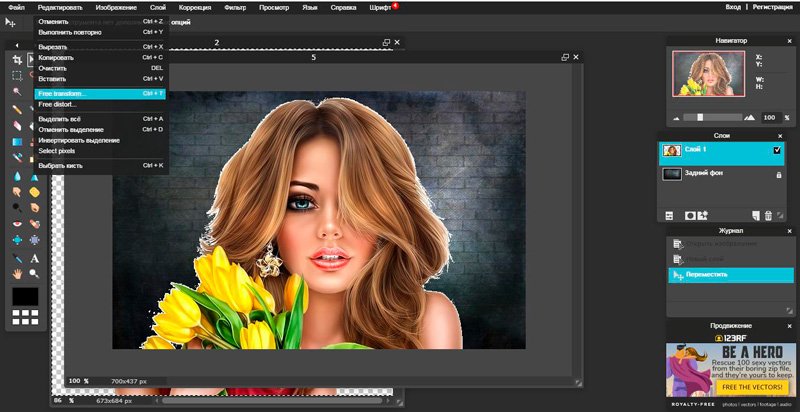Click the lock icon on Задний фон layer
Screen dimensions: 800x412
click(x=777, y=174)
